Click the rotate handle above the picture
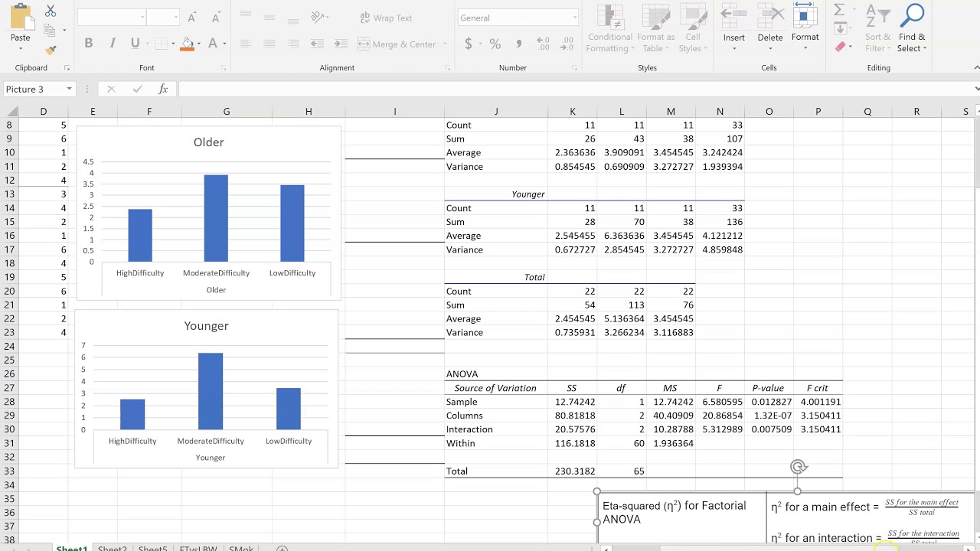Screen dimensions: 980x551 (798, 467)
